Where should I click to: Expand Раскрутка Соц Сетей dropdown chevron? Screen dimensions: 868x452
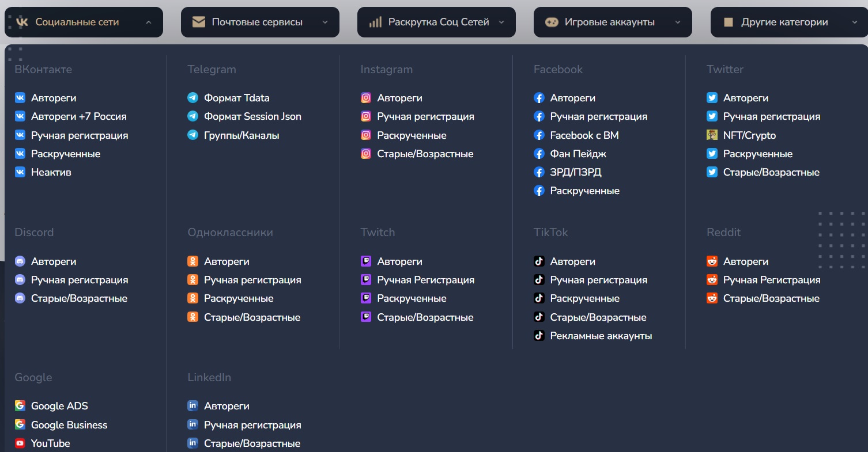[x=501, y=22]
